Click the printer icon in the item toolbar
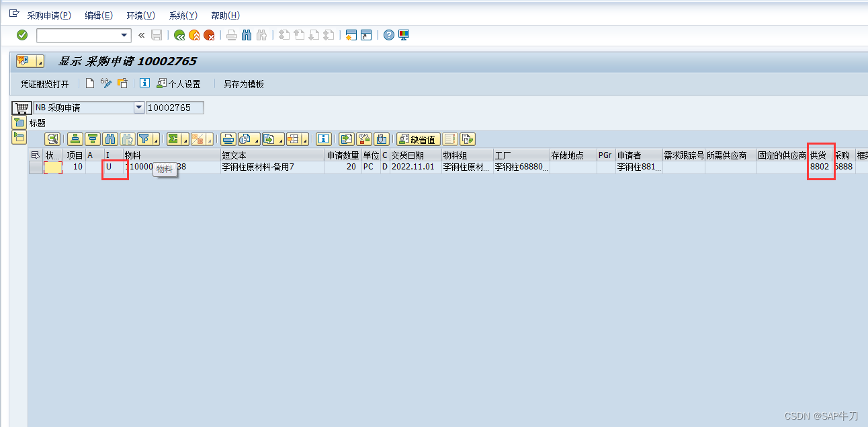The height and width of the screenshot is (427, 868). coord(228,139)
